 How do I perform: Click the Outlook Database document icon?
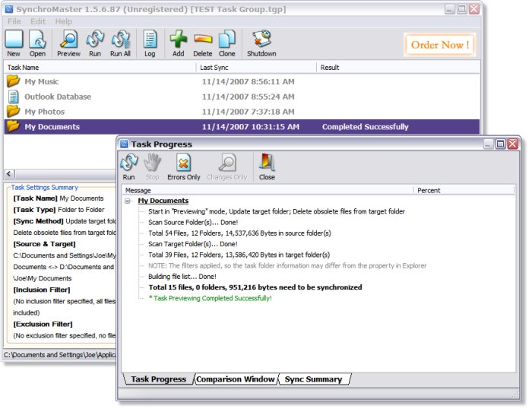[13, 97]
